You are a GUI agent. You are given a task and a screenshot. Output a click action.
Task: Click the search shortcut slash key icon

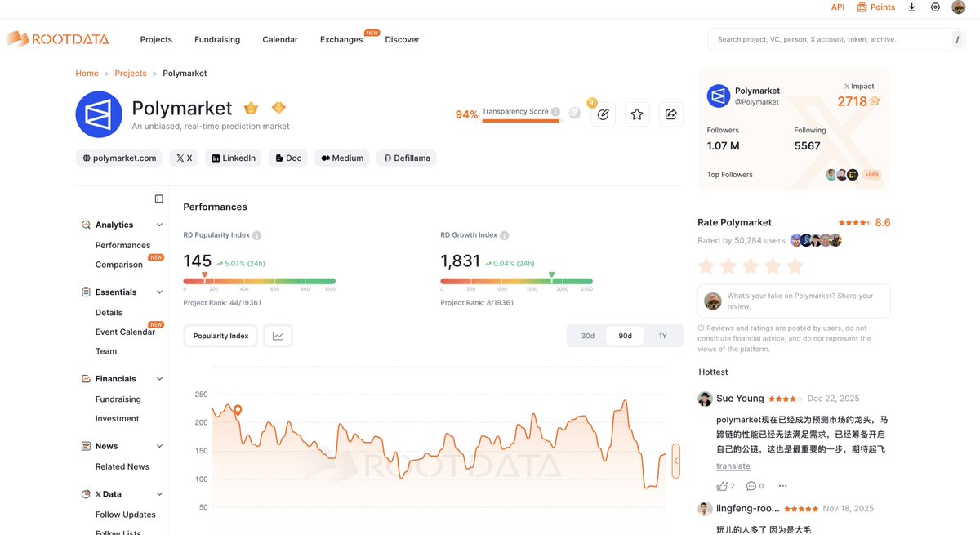(x=957, y=39)
